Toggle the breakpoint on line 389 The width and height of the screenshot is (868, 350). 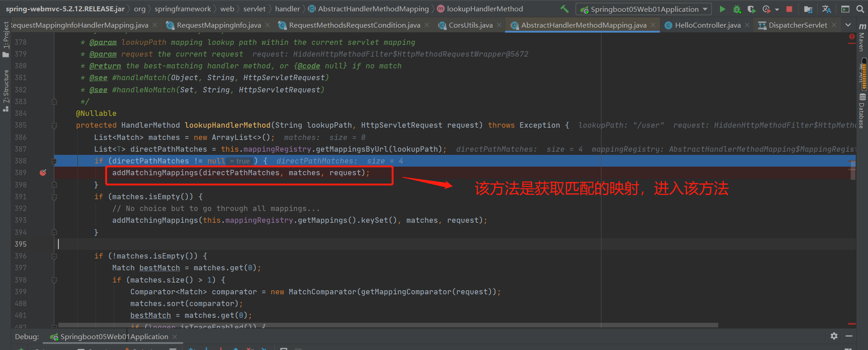tap(43, 173)
